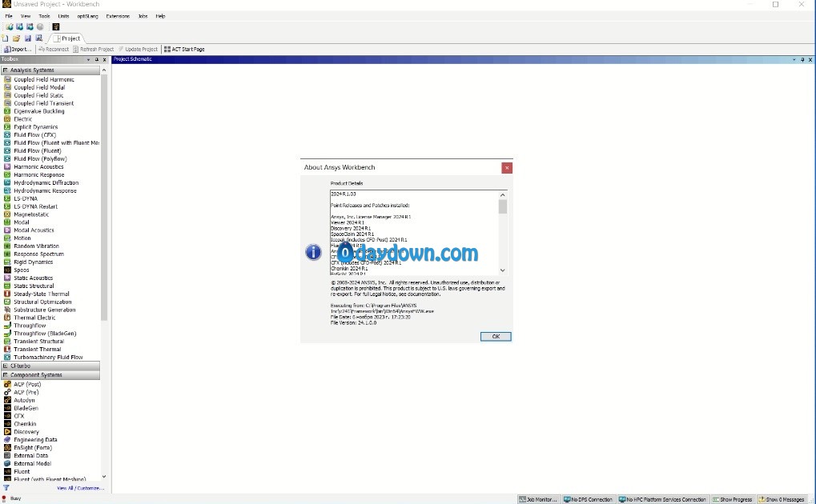Click the grey sphere toolbar icon
Screen dimensions: 816x504
(40, 27)
